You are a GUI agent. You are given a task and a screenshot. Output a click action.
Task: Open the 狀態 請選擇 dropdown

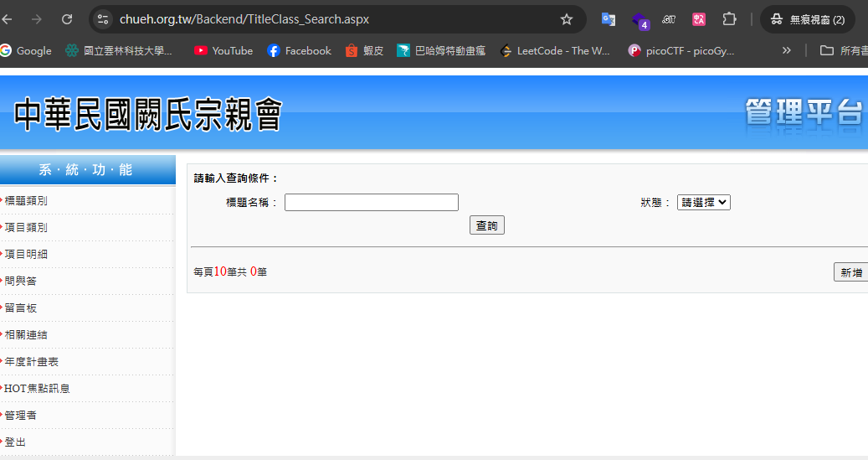(x=704, y=202)
